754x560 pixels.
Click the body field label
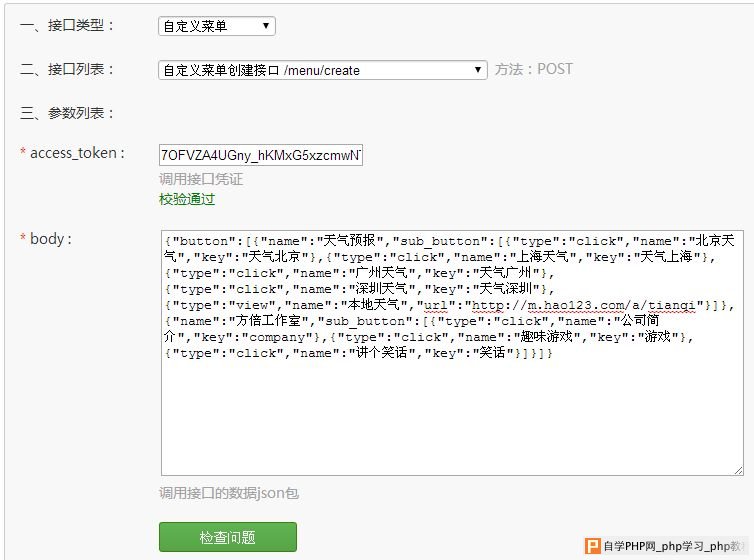click(46, 239)
